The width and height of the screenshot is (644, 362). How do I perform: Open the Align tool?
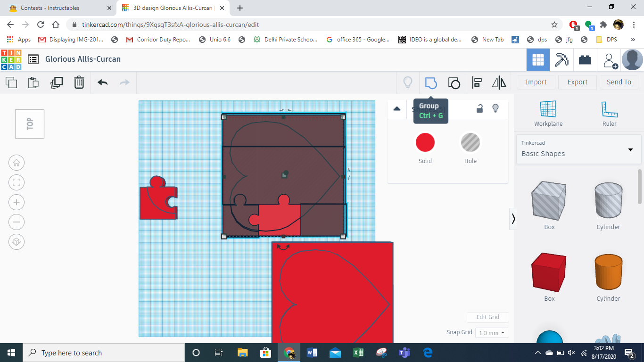(x=477, y=83)
